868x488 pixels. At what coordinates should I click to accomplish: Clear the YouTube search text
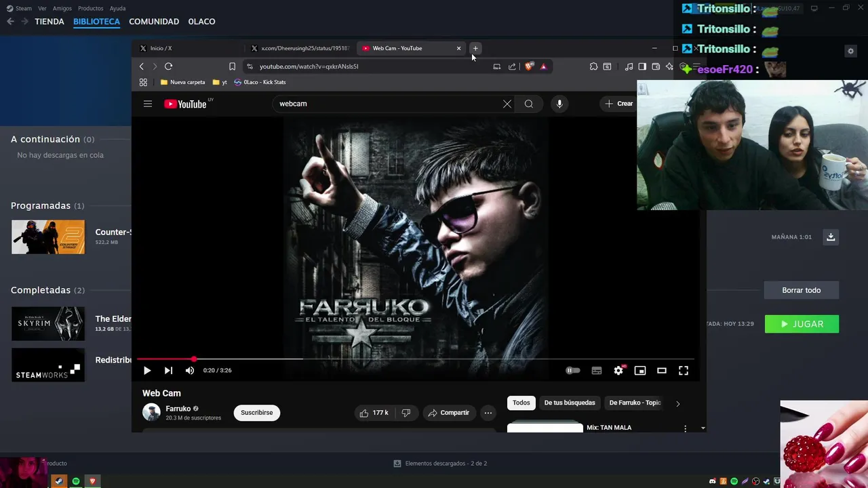[507, 104]
